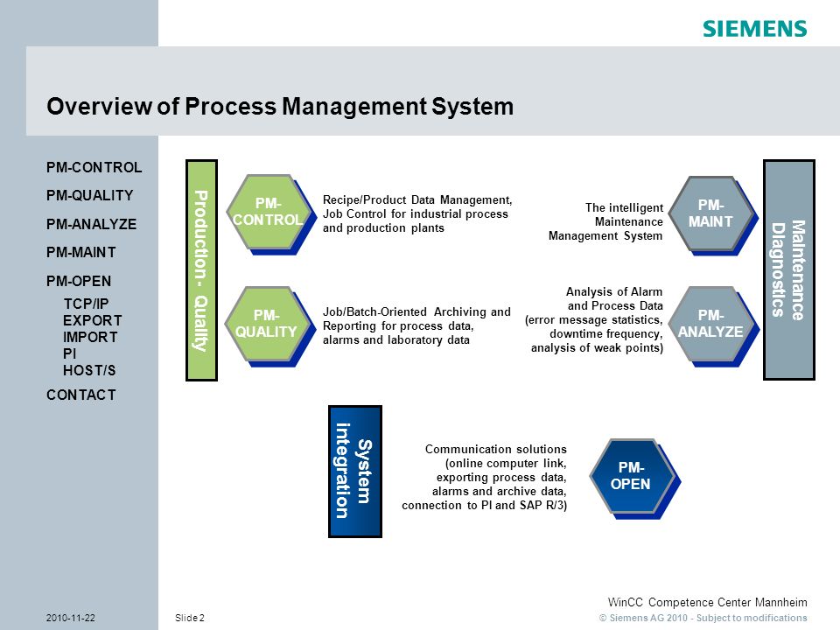Select the PI sub-item

pyautogui.click(x=70, y=353)
